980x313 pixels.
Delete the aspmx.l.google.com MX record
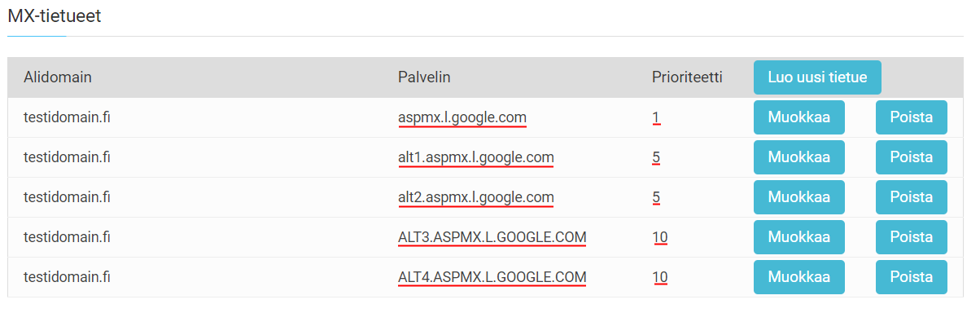tap(912, 117)
